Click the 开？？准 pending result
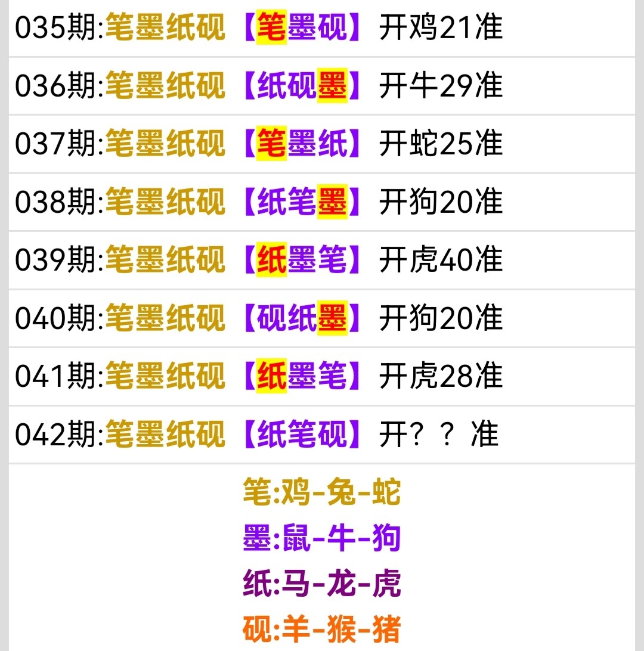 (x=438, y=434)
